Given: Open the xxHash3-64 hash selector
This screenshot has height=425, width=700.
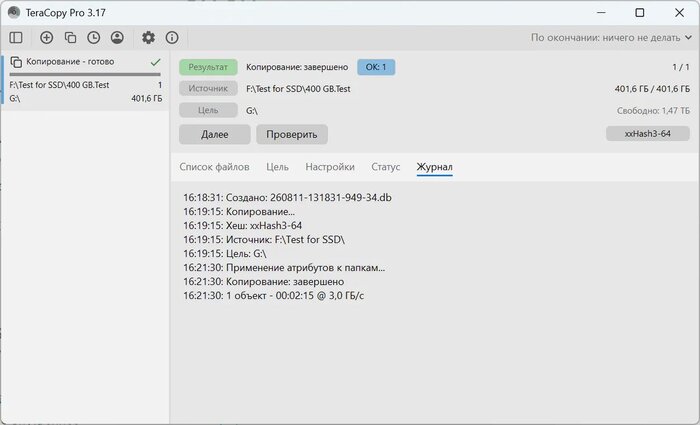Looking at the screenshot, I should point(647,133).
